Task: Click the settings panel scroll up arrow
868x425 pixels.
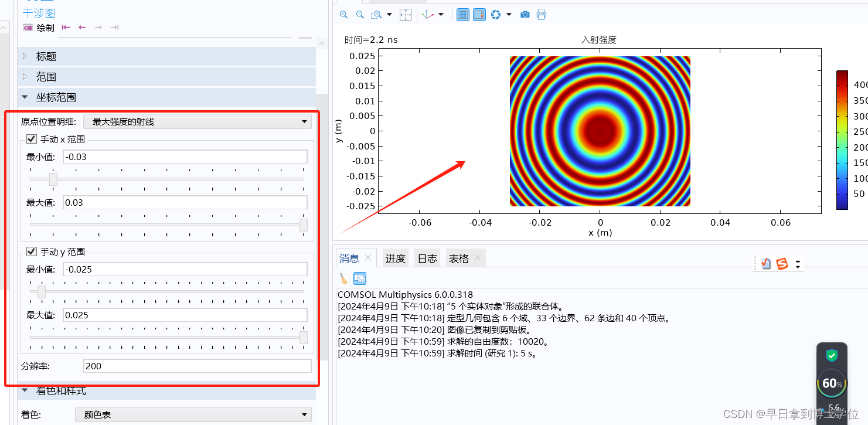Action: tap(321, 43)
